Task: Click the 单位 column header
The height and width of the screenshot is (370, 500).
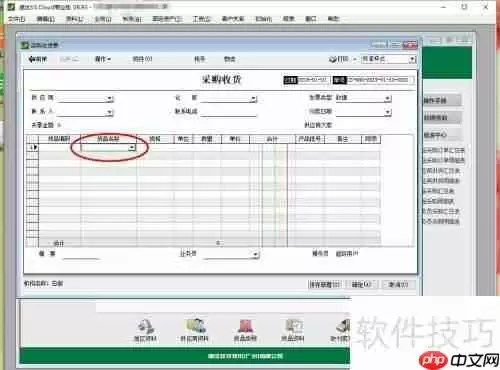Action: tap(183, 139)
